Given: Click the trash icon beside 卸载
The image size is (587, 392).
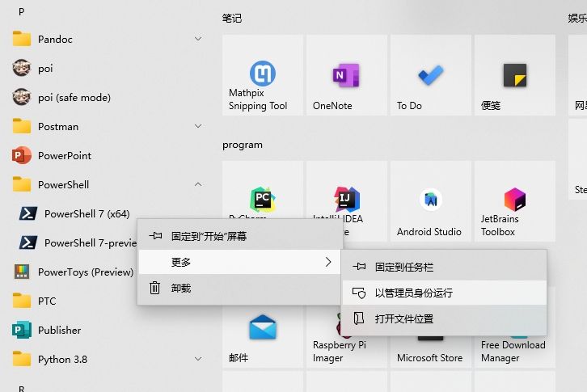Looking at the screenshot, I should tap(154, 288).
